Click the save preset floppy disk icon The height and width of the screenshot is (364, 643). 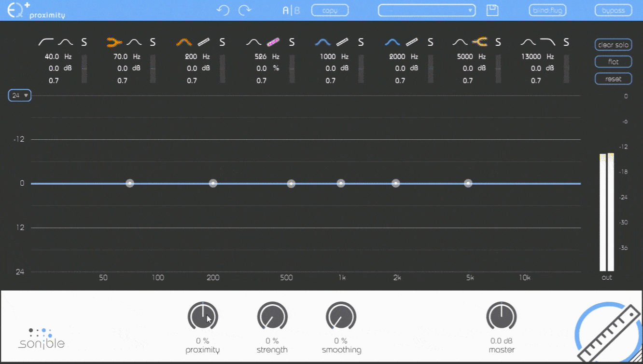click(x=492, y=10)
